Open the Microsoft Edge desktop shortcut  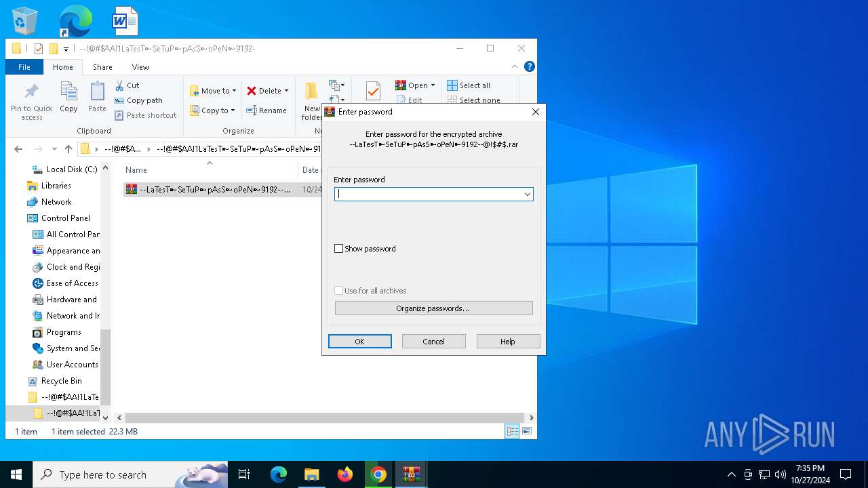75,21
